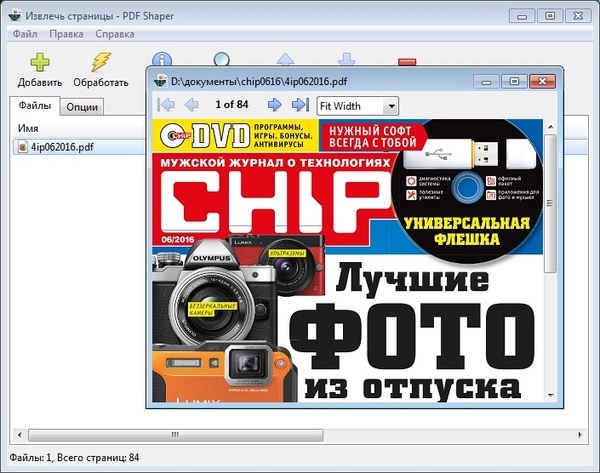Screen dimensions: 600x473
Task: Click the lightning Обработать icon
Action: [101, 62]
